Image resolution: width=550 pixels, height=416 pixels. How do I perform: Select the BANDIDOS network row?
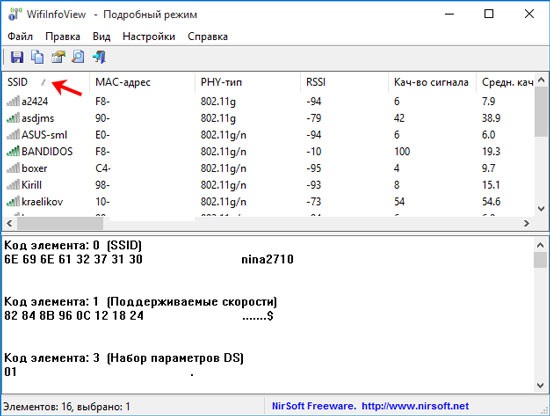[269, 152]
